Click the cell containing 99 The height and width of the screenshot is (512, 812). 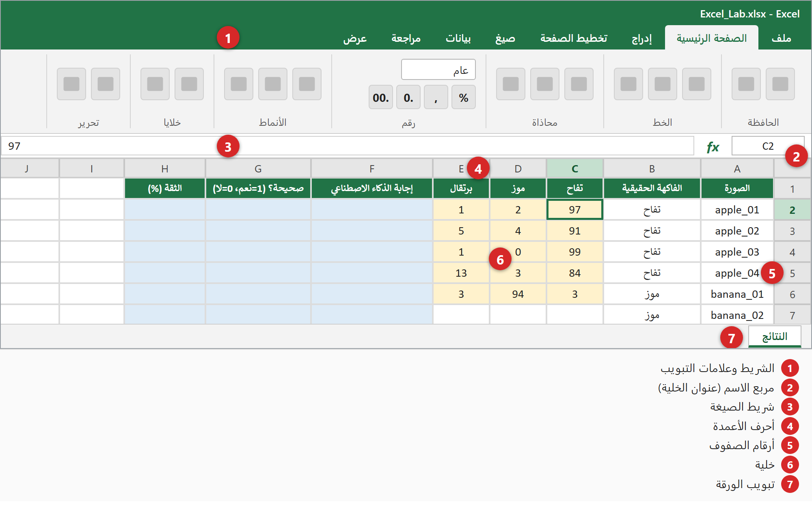point(575,252)
